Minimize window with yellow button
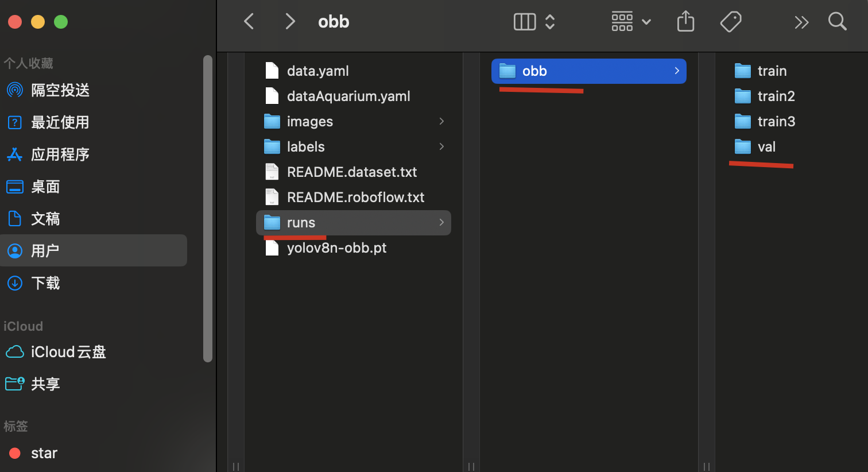Viewport: 868px width, 472px height. [38, 22]
